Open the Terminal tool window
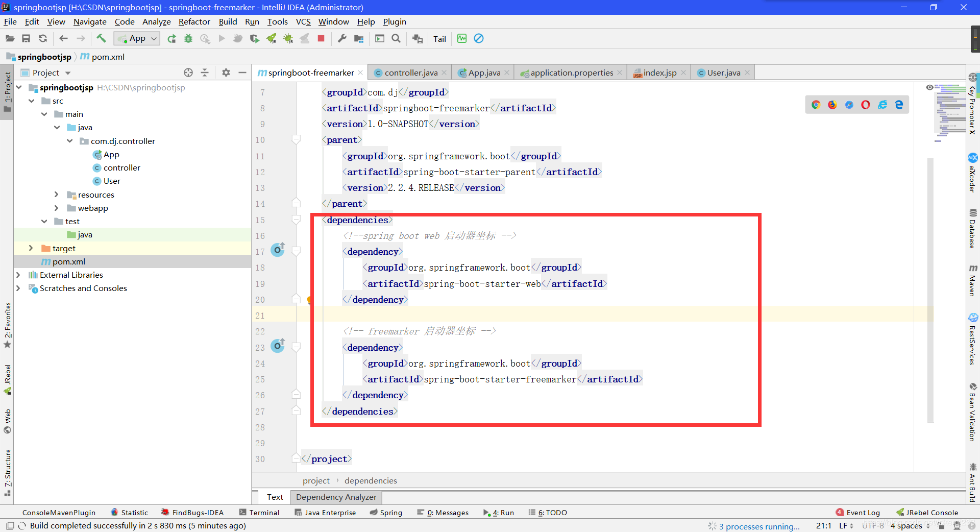 259,513
